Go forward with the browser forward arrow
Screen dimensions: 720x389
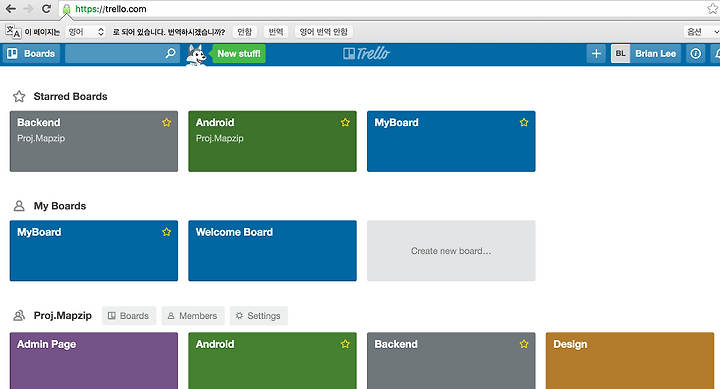[x=28, y=9]
